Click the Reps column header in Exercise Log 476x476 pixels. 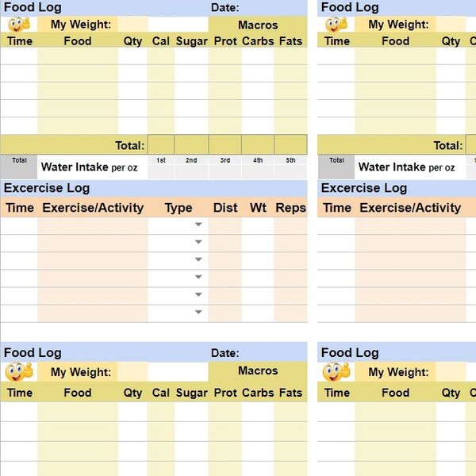tap(291, 208)
